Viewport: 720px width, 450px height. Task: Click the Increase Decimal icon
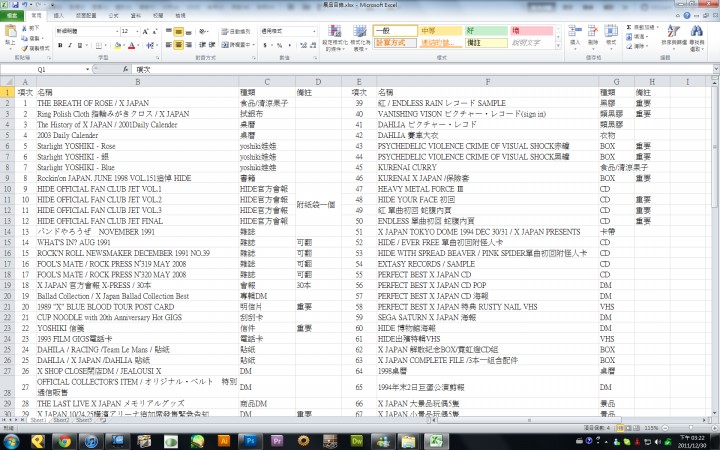[303, 45]
